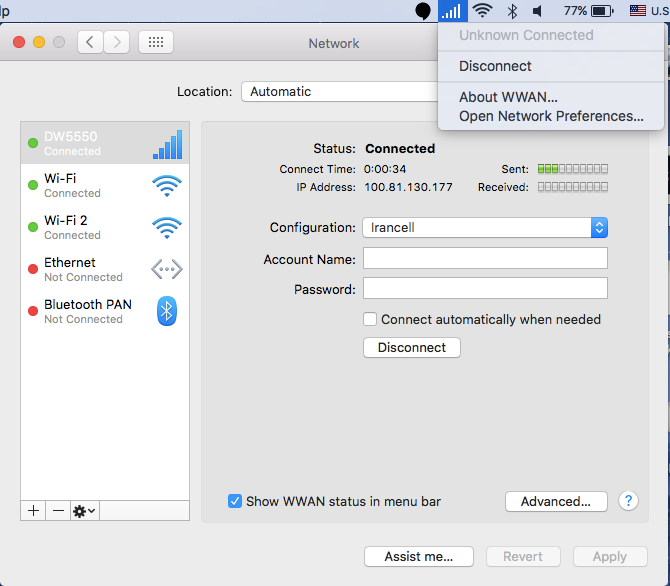Click the Assist me... button
Viewport: 670px width, 586px height.
(418, 556)
